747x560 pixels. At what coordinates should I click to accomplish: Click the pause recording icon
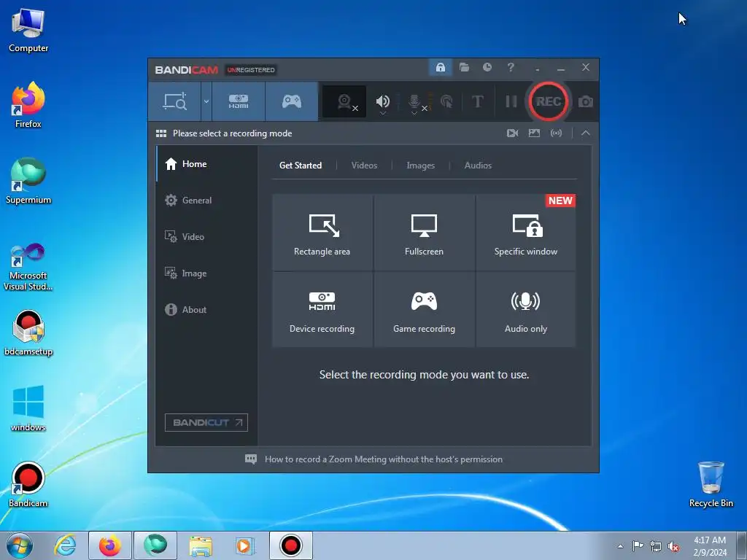[x=511, y=101]
